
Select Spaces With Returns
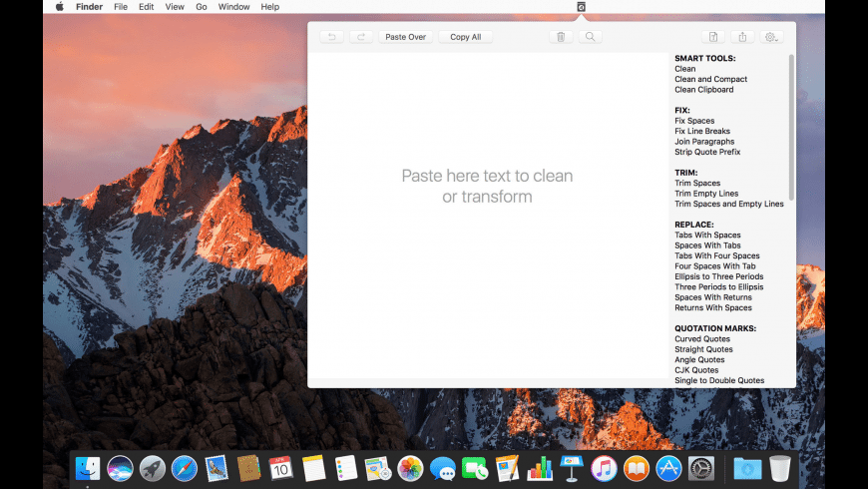pos(713,297)
